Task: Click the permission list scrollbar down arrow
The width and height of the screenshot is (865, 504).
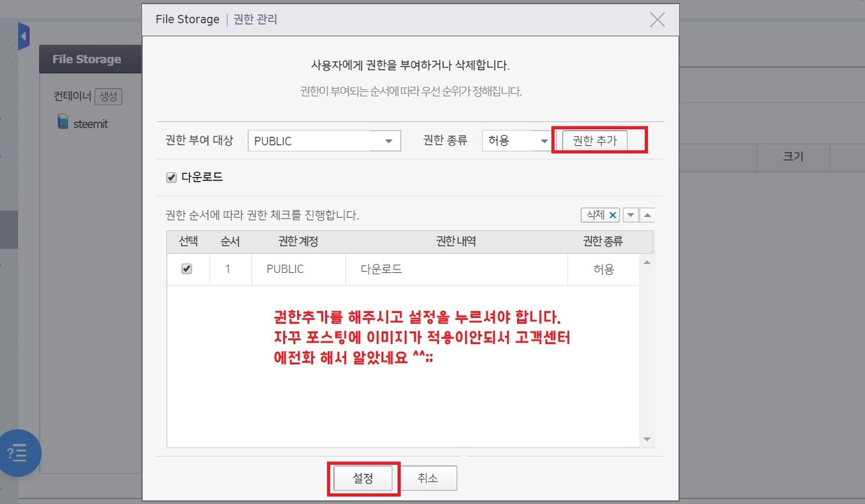Action: point(647,439)
